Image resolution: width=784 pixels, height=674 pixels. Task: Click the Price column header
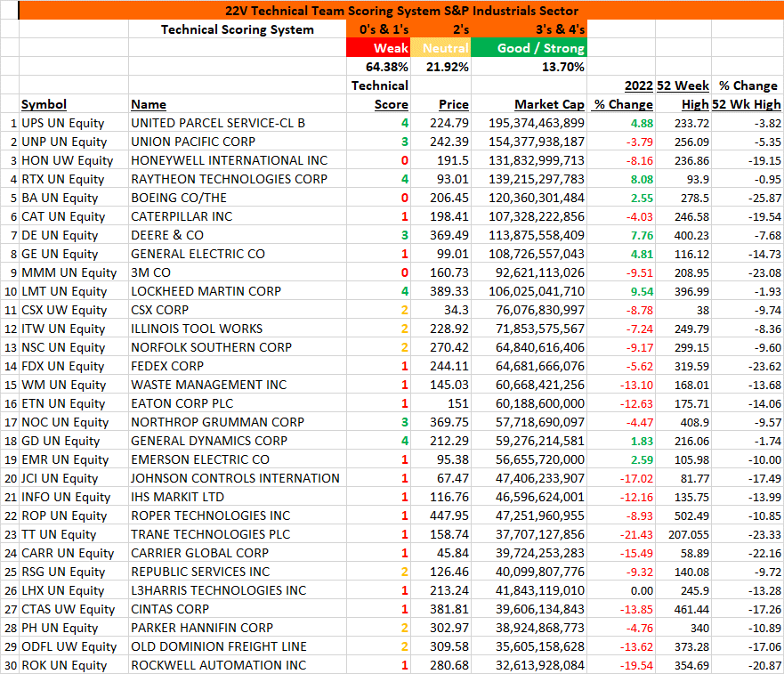click(454, 104)
